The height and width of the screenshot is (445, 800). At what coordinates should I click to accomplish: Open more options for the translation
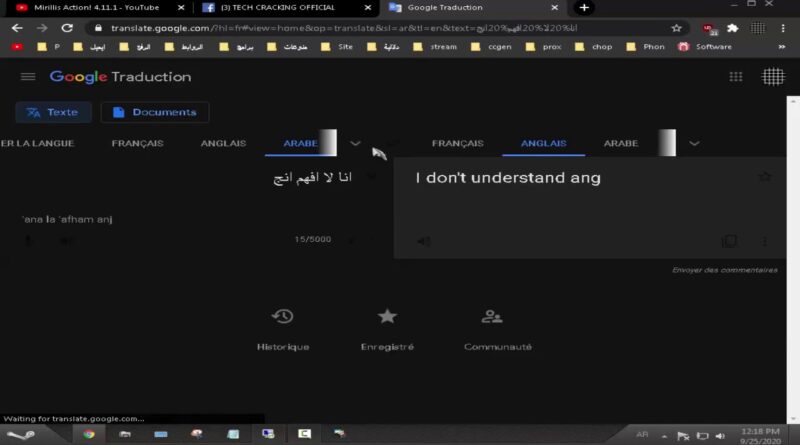(764, 241)
